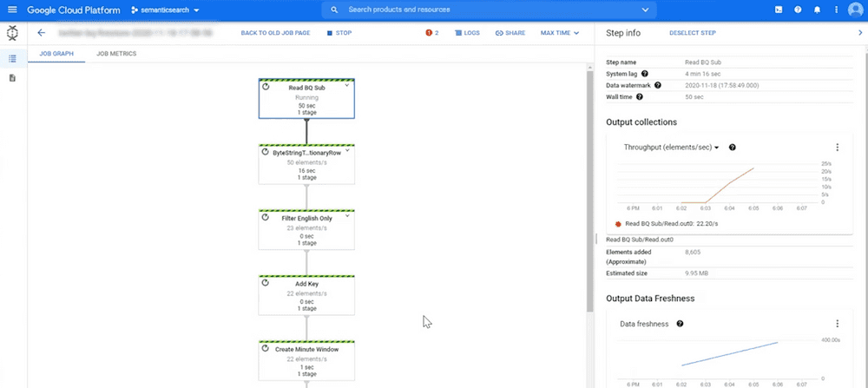Open the Throughput chart more options menu
Viewport: 868px width, 388px height.
click(x=837, y=148)
